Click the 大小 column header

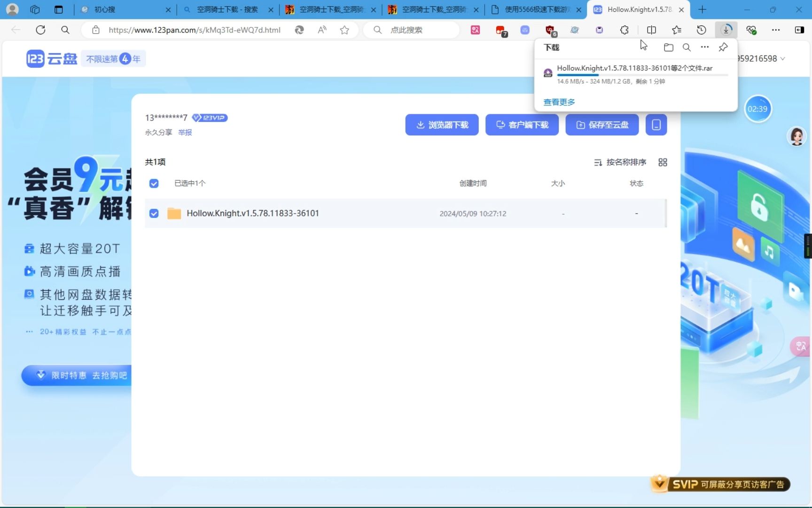click(x=558, y=183)
